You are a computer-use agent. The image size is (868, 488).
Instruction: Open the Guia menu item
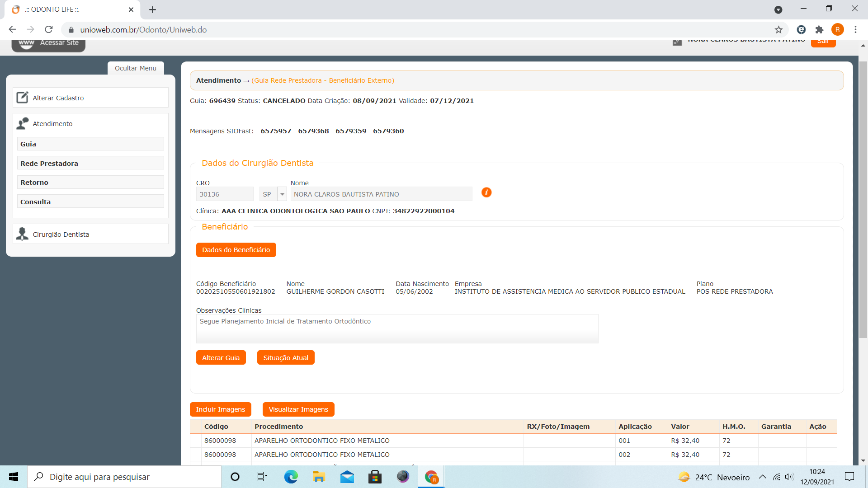90,144
